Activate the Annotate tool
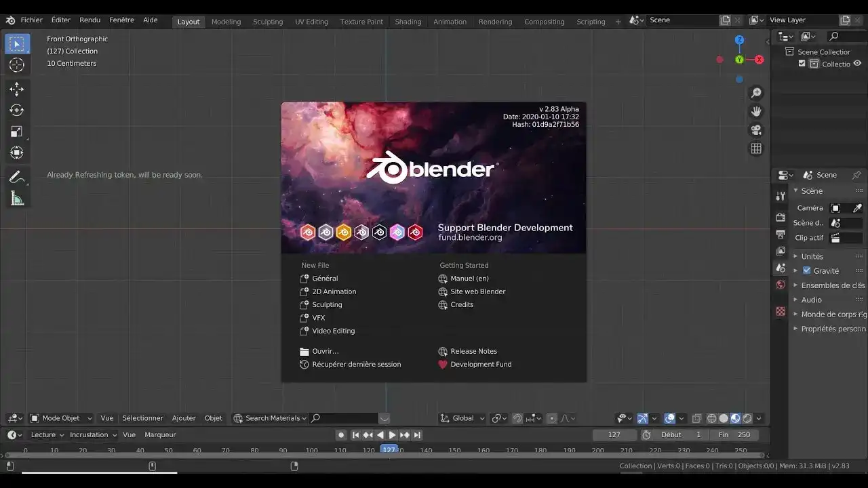 [x=17, y=177]
